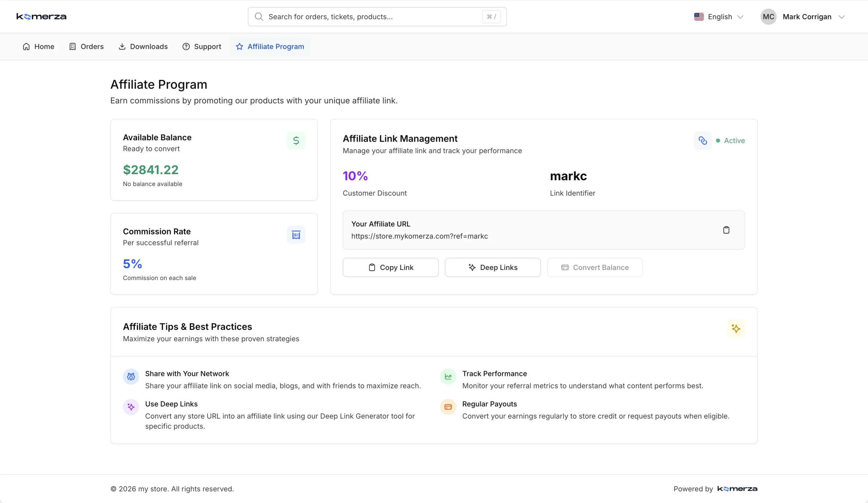Open the Support page
Viewport: 868px width, 503px height.
pos(202,46)
